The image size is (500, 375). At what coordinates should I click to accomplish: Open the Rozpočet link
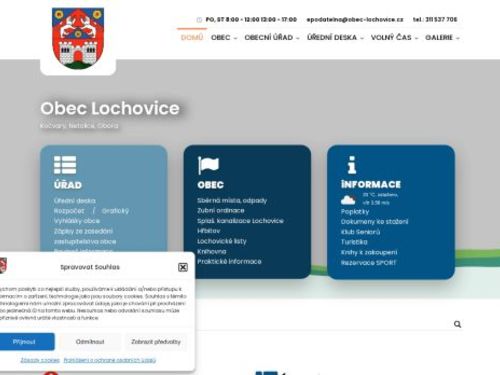coord(69,211)
